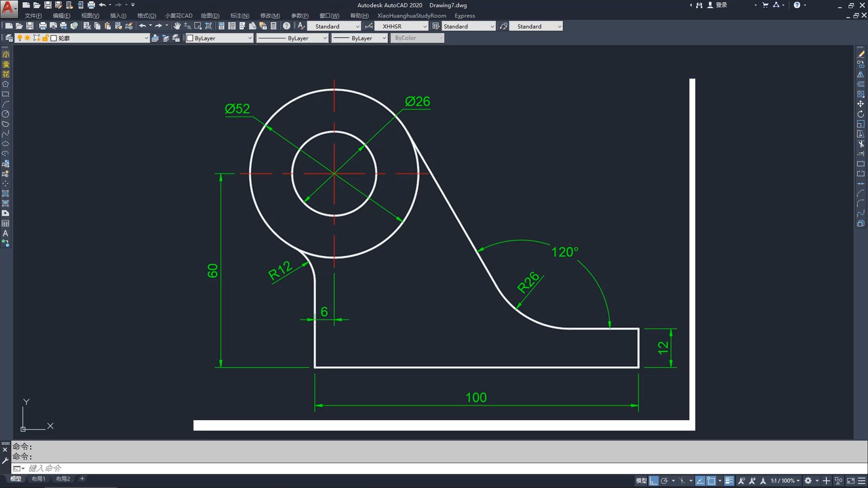Screen dimensions: 868x488
Task: Switch to the 布局1 layout tab
Action: click(x=38, y=479)
